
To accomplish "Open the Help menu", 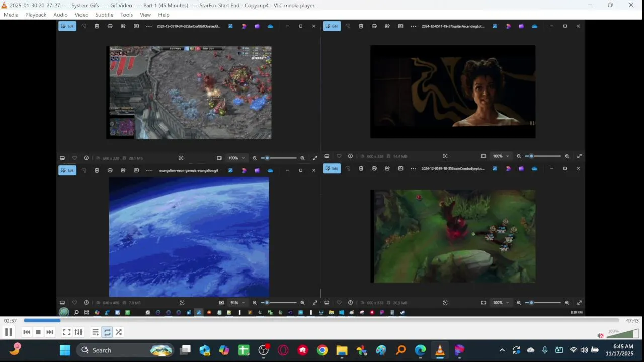I will 164,15.
